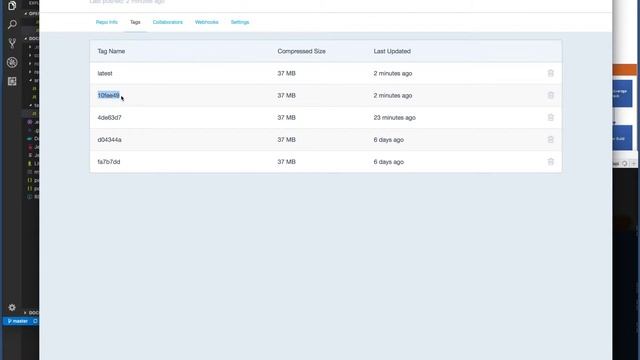Viewport: 640px width, 360px height.
Task: Click the d04344a tag name
Action: point(109,140)
